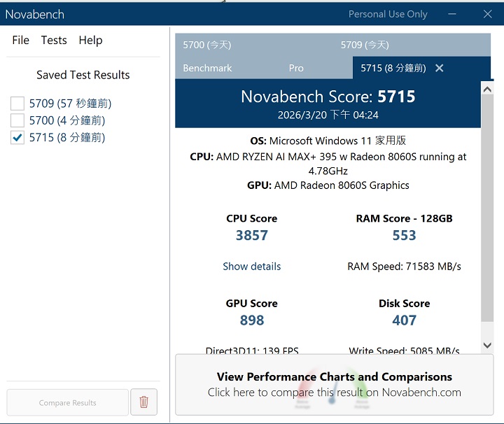Check the 5709 saved result checkbox
This screenshot has height=424, width=504.
tap(17, 104)
